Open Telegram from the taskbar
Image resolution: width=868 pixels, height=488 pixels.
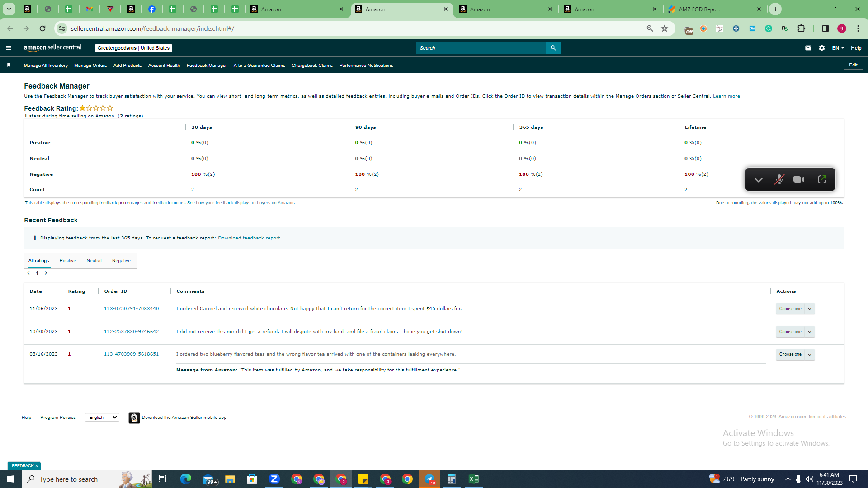pyautogui.click(x=429, y=479)
